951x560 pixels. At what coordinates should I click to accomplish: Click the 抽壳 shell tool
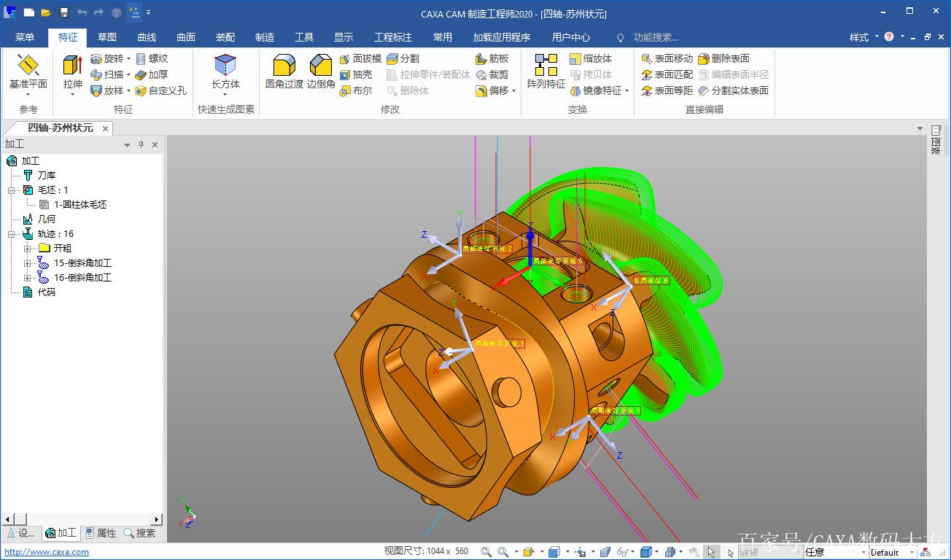coord(356,74)
